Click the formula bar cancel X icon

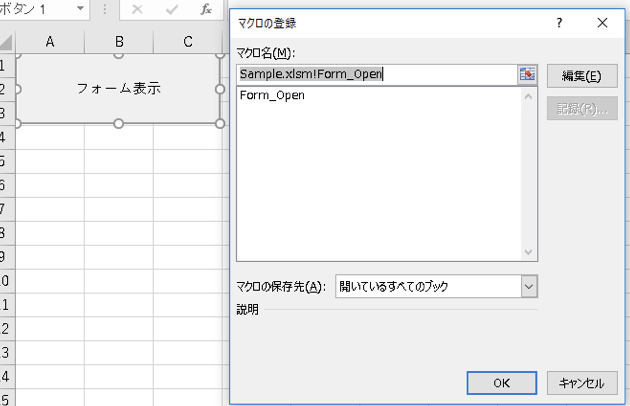(x=137, y=9)
